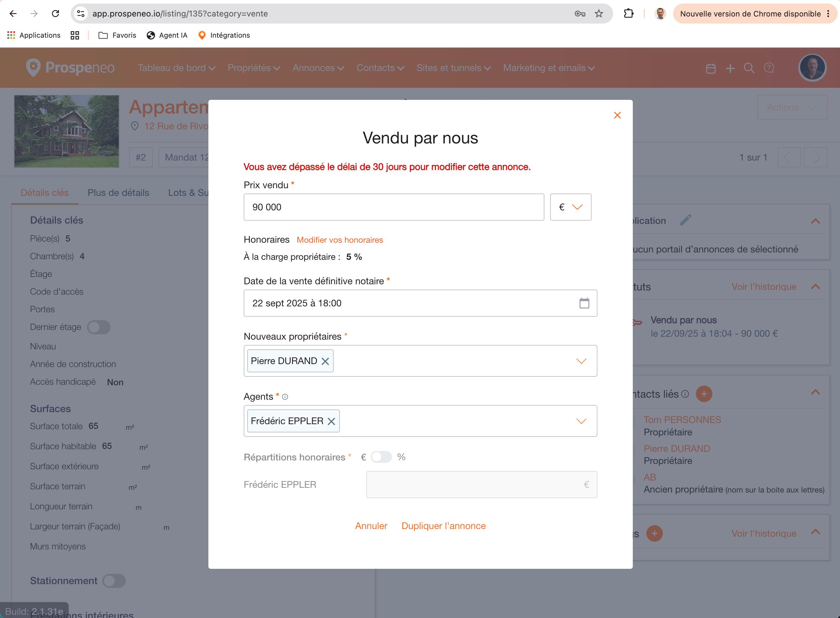The image size is (840, 618).
Task: Toggle Répartitions honoraires between € and %
Action: (381, 457)
